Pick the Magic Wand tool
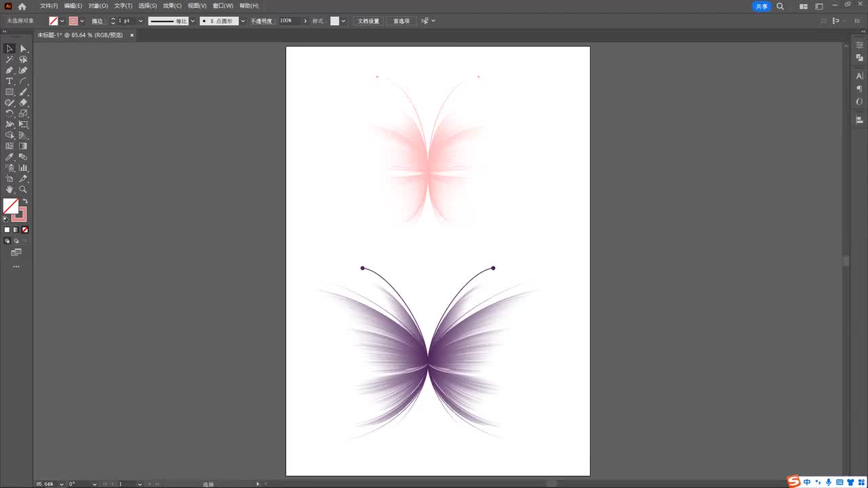 tap(9, 60)
